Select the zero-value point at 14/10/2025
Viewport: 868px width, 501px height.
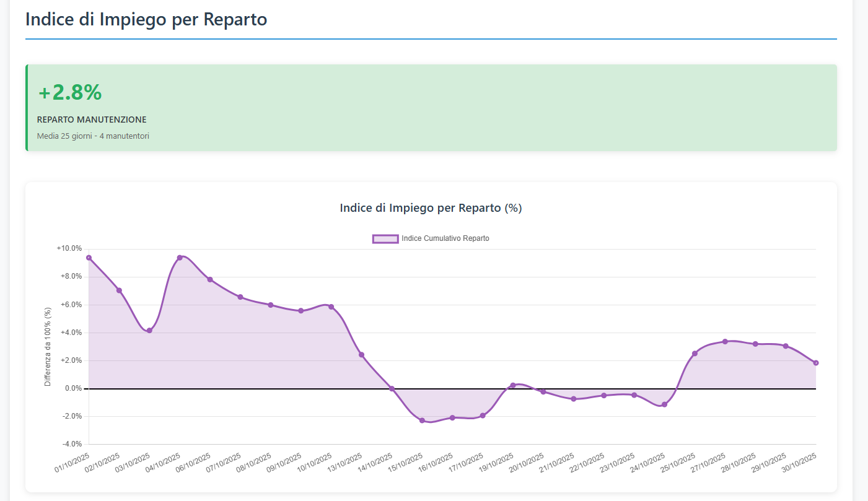(392, 389)
